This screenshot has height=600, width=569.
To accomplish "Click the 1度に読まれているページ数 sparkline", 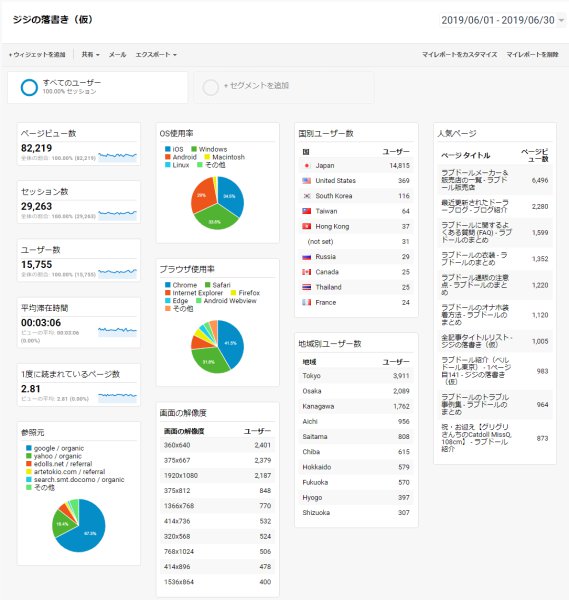I will coord(117,397).
